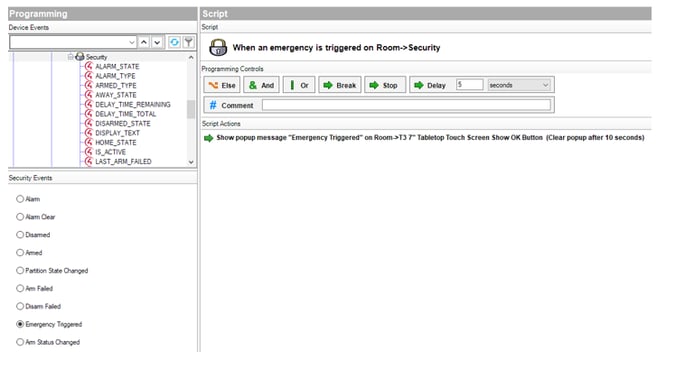Click into the Comment text field

tap(406, 105)
